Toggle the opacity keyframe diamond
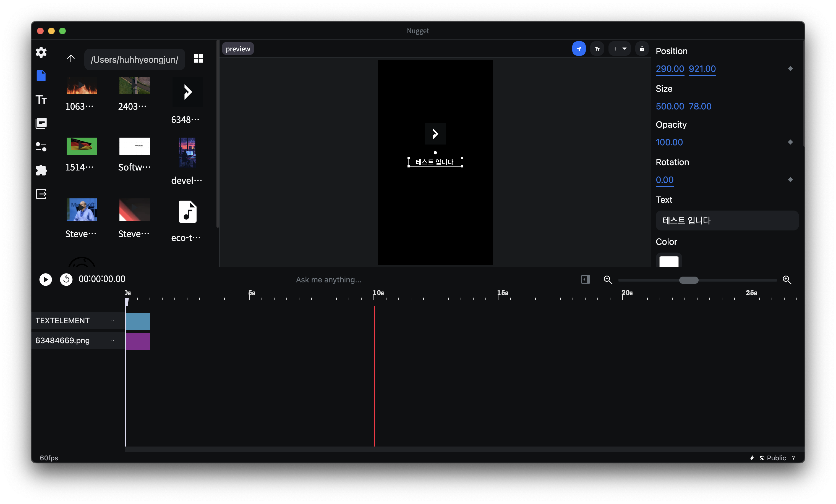The width and height of the screenshot is (836, 504). coord(790,142)
